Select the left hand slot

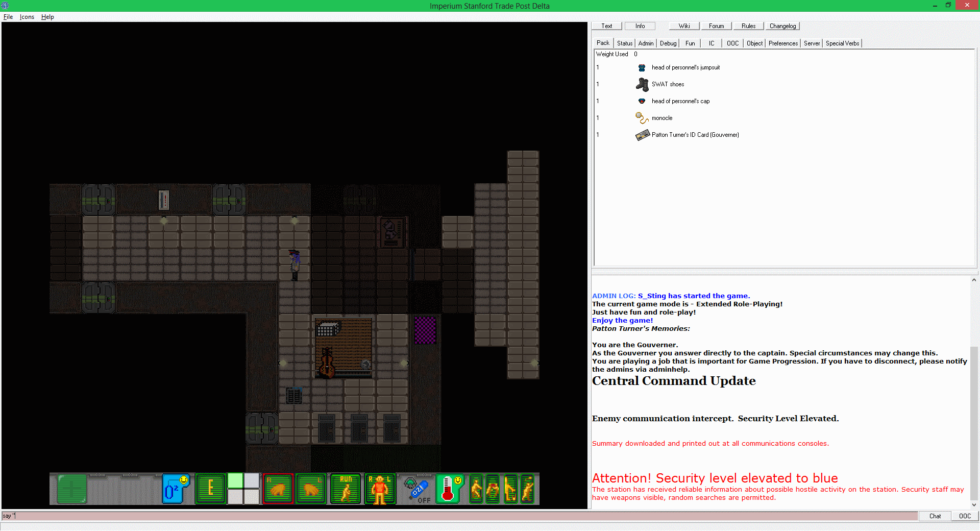[x=311, y=489]
